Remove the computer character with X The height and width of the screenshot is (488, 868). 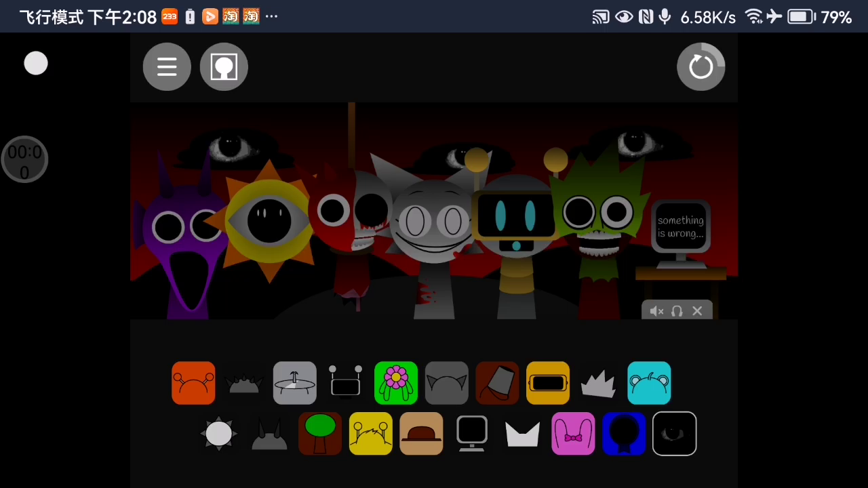click(697, 311)
